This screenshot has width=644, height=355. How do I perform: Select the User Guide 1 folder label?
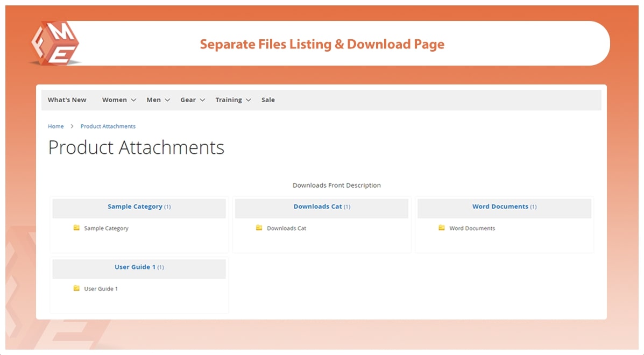[x=101, y=289]
